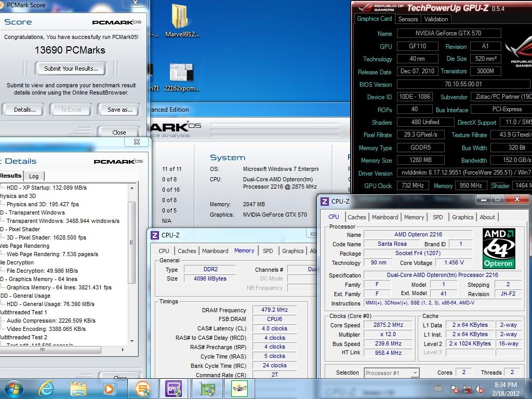Open SPD tab in CPU-Z memory window
The image size is (532, 399).
coord(268,251)
